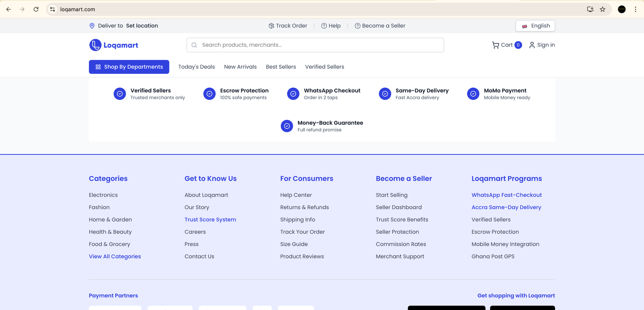Click the Loqamart logo icon

[95, 45]
